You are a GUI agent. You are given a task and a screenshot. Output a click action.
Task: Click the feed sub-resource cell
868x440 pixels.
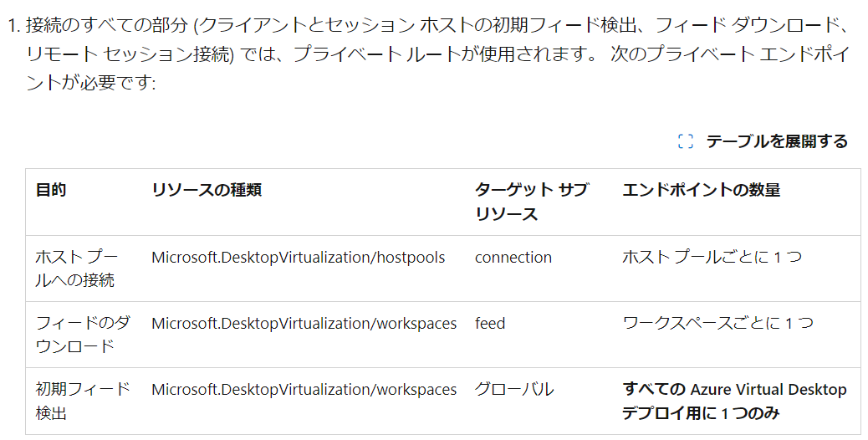point(490,323)
